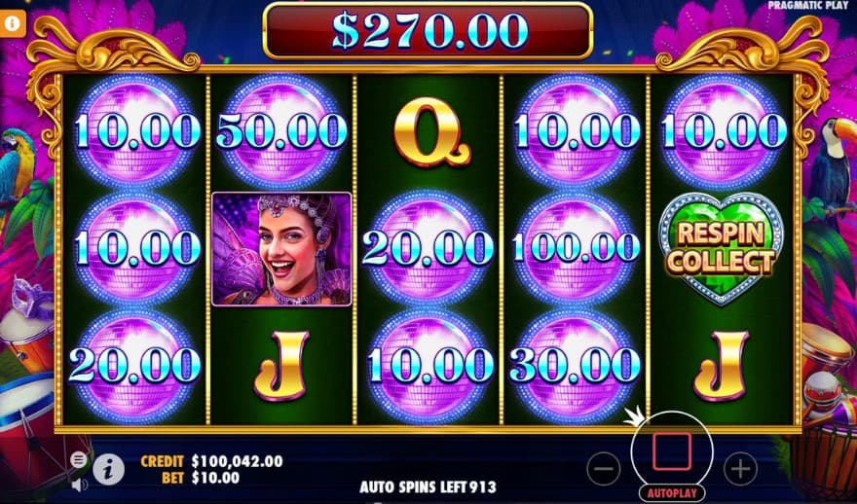Click the 50.00 disco ball symbol

click(282, 131)
